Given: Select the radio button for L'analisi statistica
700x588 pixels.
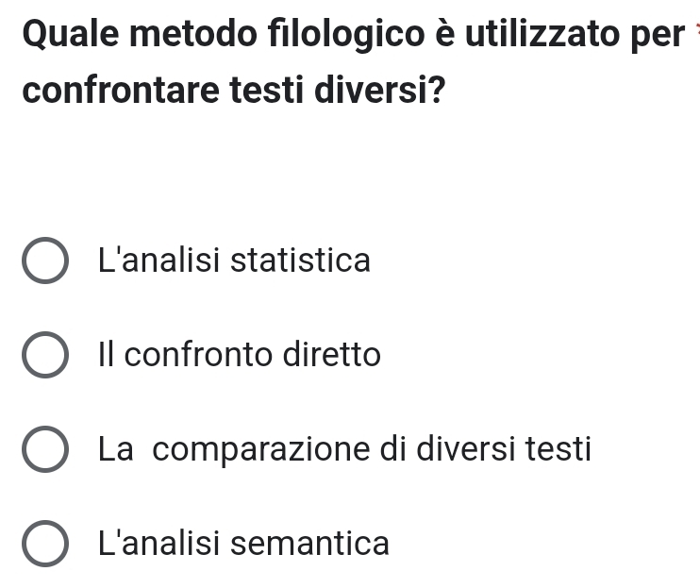Looking at the screenshot, I should click(44, 260).
